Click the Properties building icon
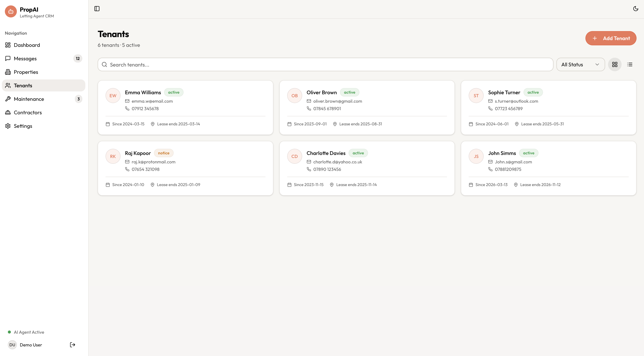This screenshot has height=356, width=644. [x=8, y=72]
